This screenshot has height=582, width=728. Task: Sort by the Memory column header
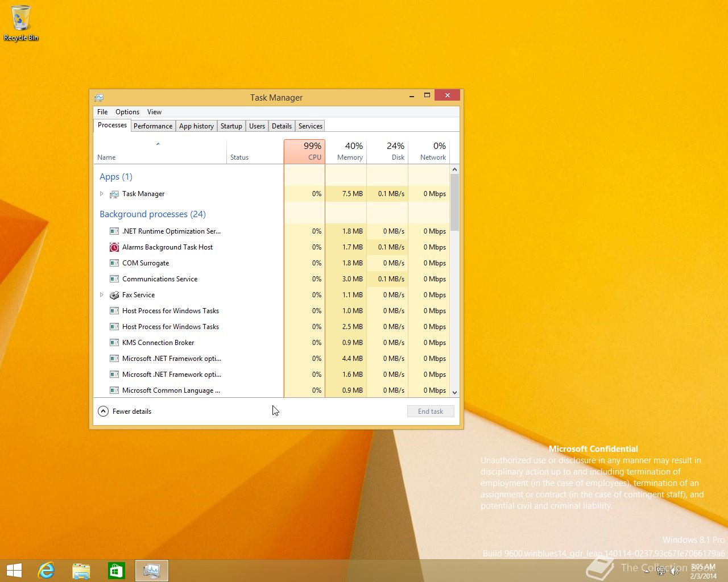point(346,152)
